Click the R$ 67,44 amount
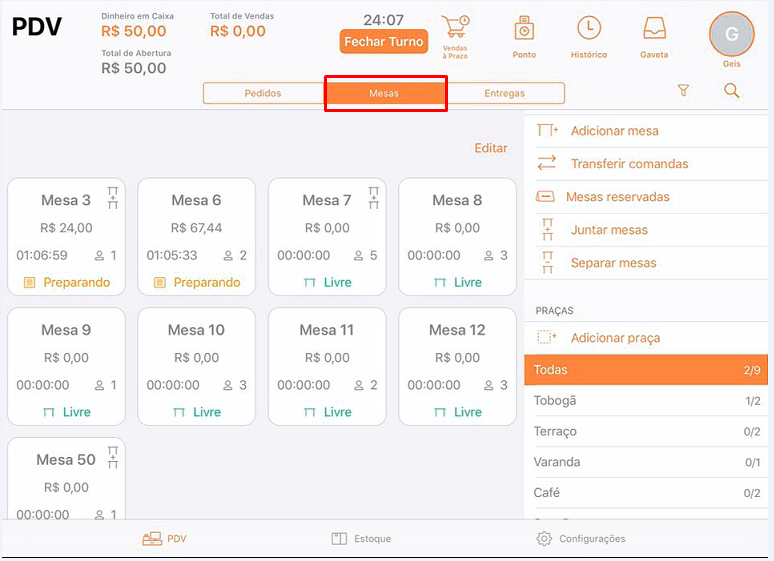The width and height of the screenshot is (774, 561). pos(196,228)
